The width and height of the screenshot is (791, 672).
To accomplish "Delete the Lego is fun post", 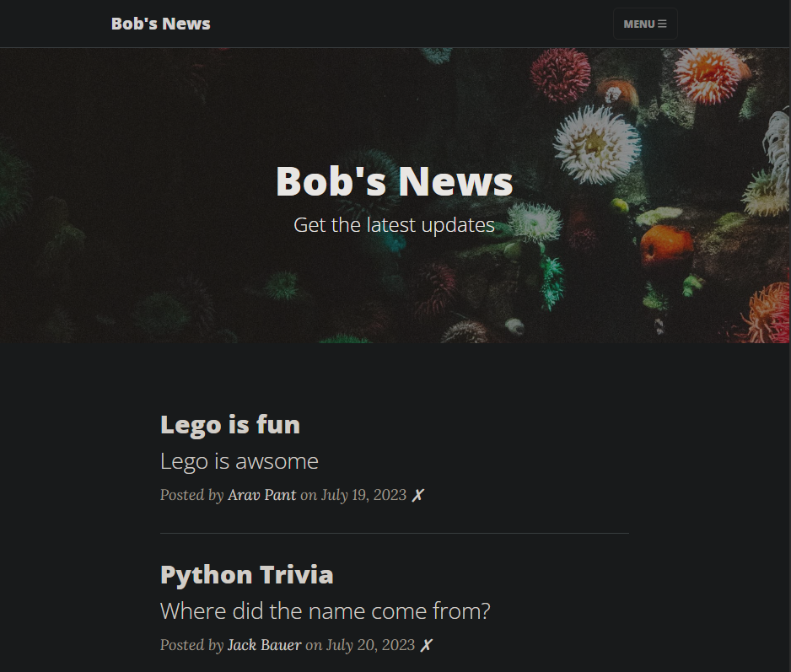I will coord(417,496).
